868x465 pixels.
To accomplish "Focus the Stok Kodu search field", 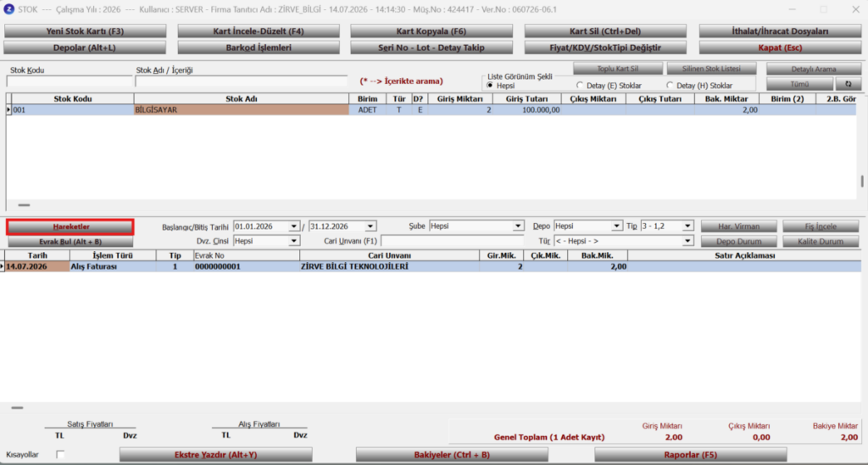I will (x=70, y=81).
